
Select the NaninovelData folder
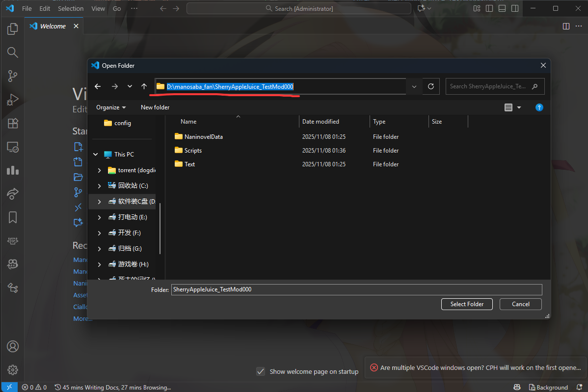coord(203,137)
